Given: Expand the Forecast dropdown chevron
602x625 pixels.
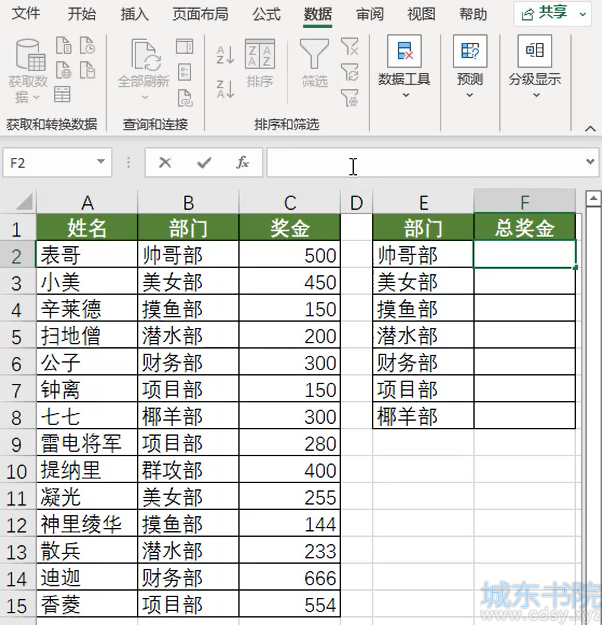Looking at the screenshot, I should pyautogui.click(x=470, y=95).
